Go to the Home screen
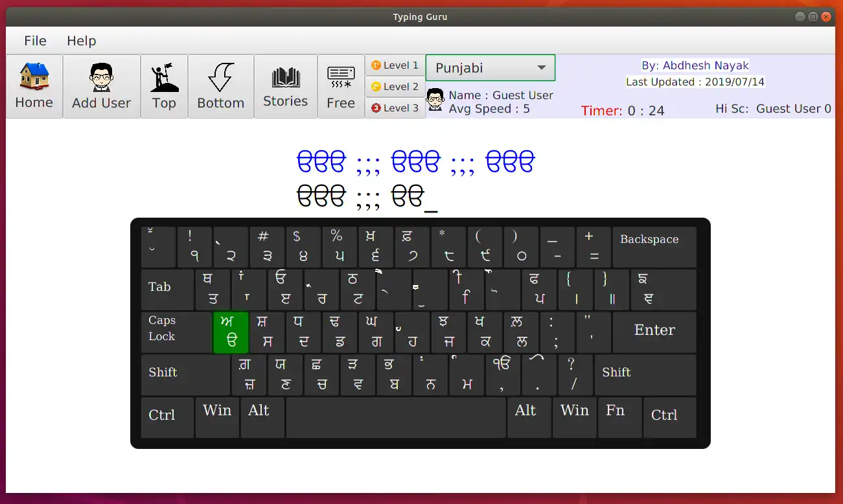843x504 pixels. tap(34, 86)
